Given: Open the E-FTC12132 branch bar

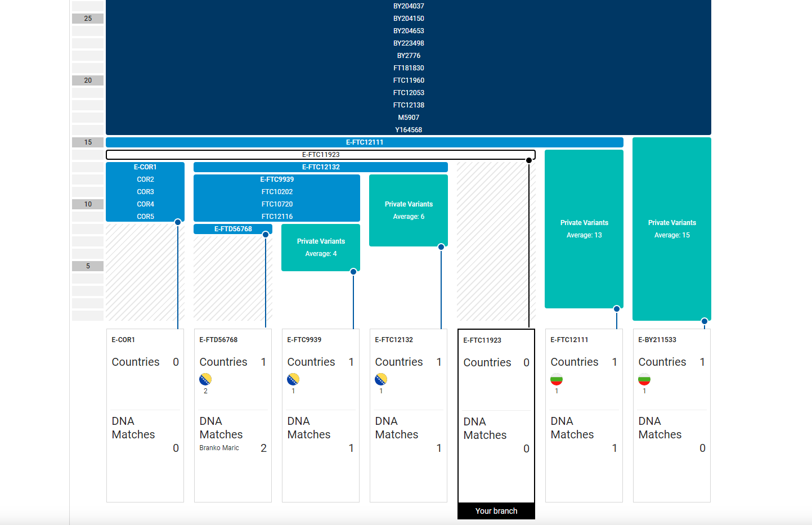Looking at the screenshot, I should click(x=321, y=167).
